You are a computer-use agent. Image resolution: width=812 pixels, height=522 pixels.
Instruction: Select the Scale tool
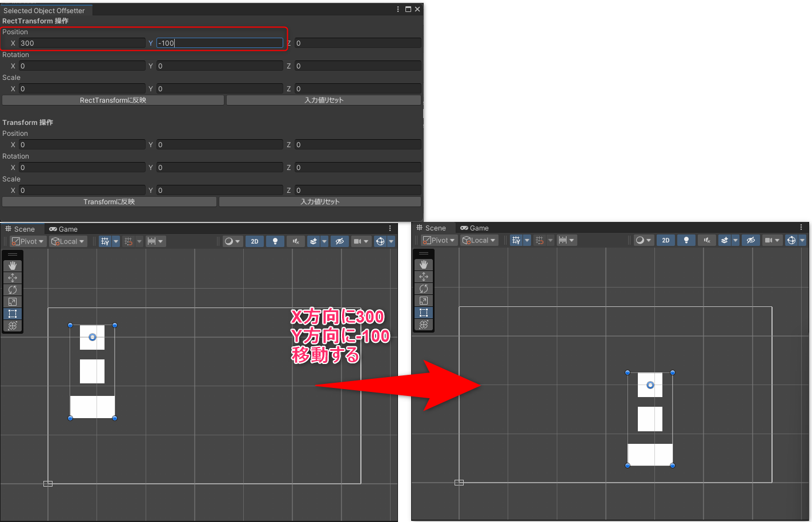tap(13, 301)
